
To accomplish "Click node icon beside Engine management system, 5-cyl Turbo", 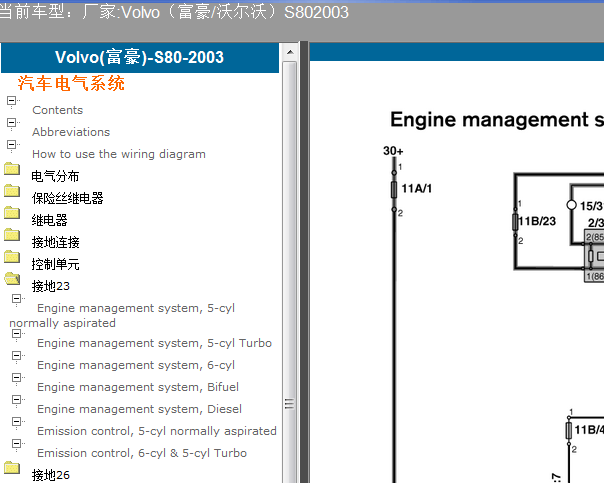I will pos(17,334).
